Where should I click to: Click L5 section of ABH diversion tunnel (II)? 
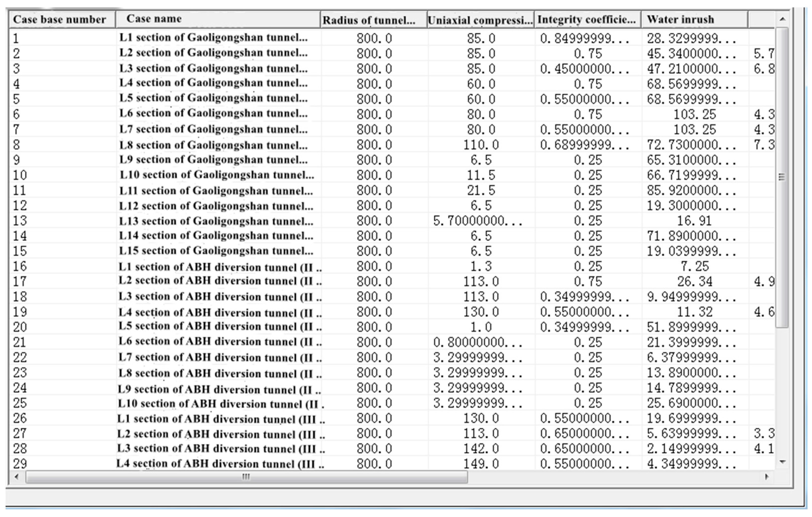(220, 327)
